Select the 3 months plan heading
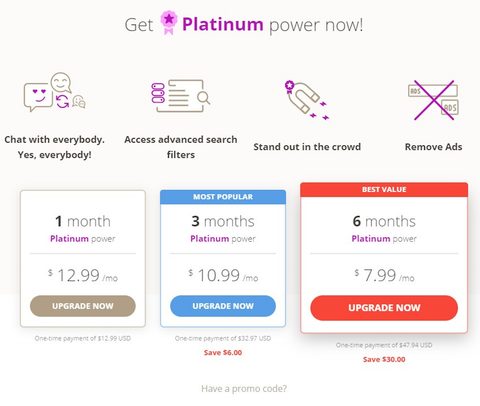The height and width of the screenshot is (406, 480). click(223, 221)
